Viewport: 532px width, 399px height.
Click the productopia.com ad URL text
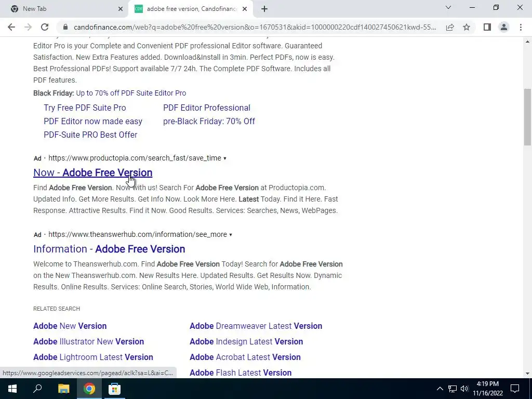[x=135, y=158]
